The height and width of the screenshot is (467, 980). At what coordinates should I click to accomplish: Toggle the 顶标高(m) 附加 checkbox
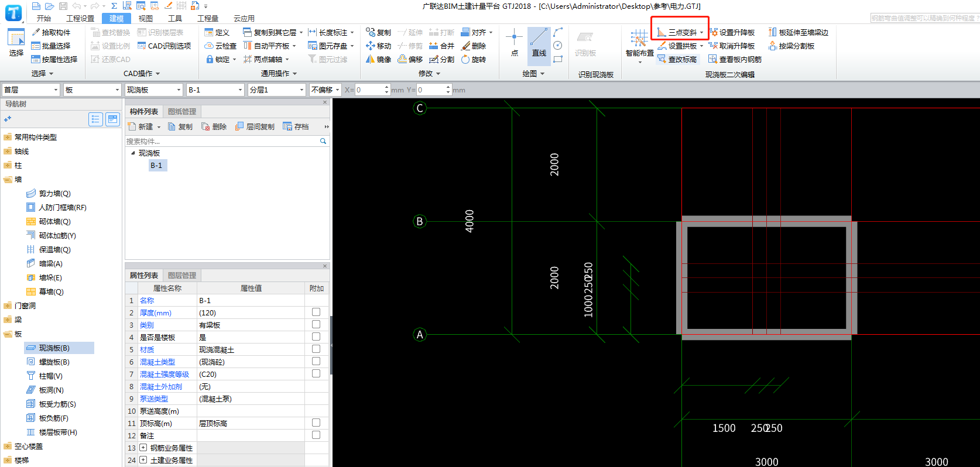point(316,423)
